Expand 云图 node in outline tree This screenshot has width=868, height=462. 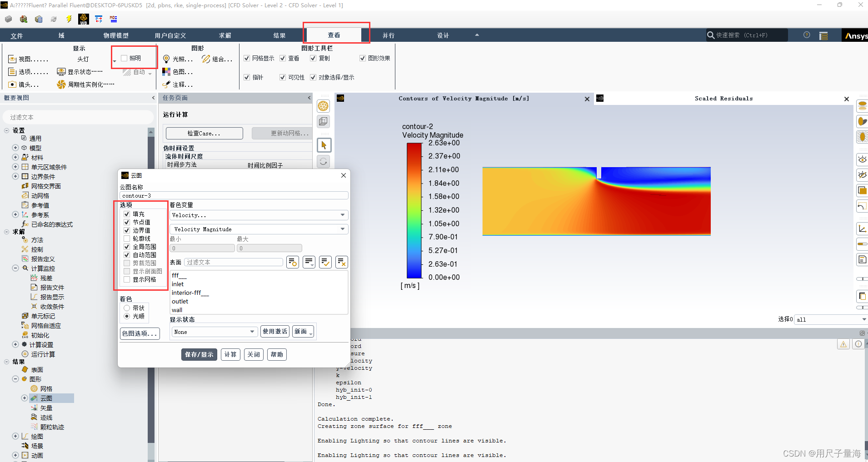pyautogui.click(x=25, y=398)
